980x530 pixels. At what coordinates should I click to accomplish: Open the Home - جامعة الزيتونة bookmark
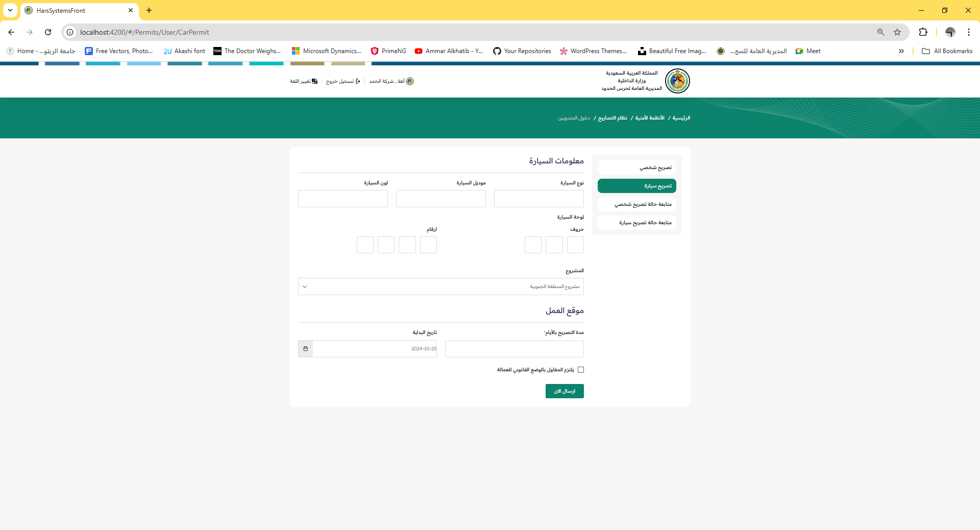click(41, 51)
